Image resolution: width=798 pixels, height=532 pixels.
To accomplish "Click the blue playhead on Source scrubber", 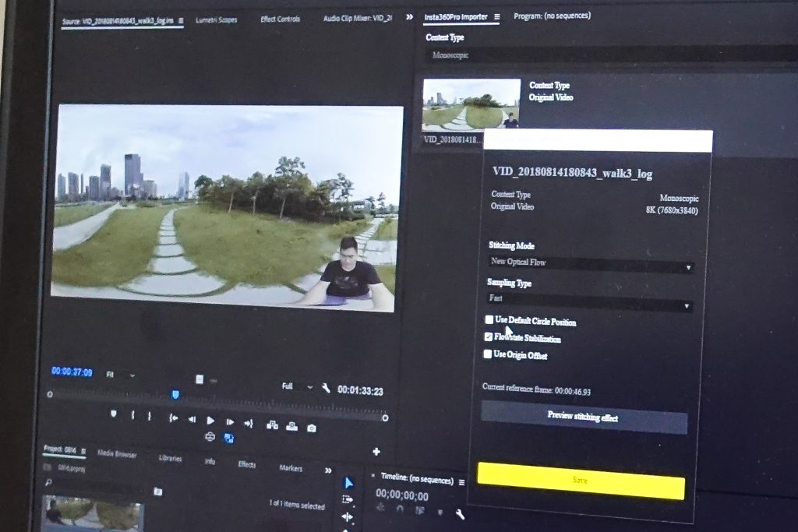I will [x=175, y=394].
